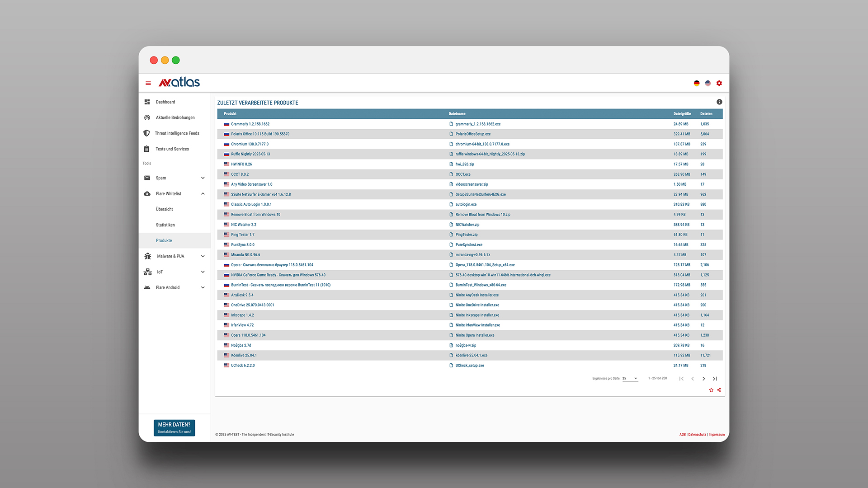The image size is (868, 488).
Task: Click the info icon above the table
Action: 719,102
